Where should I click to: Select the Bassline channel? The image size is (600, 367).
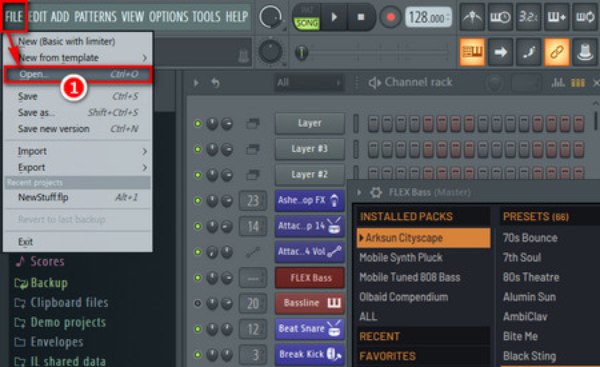click(310, 303)
